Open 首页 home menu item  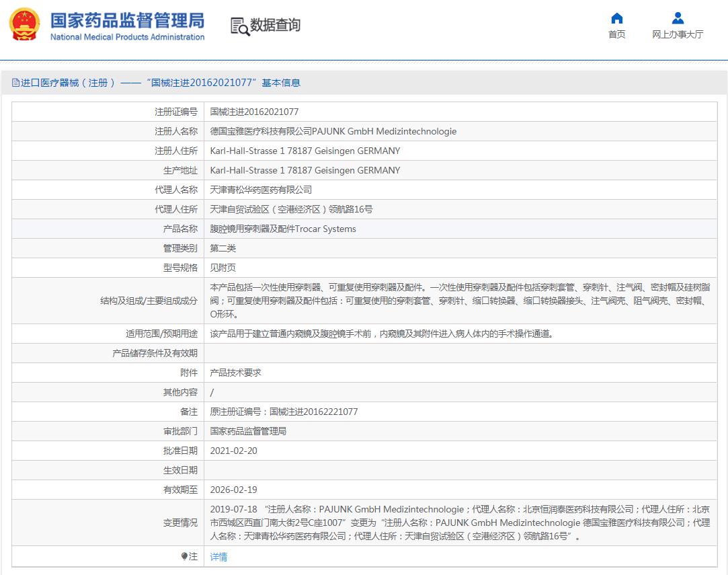(616, 34)
